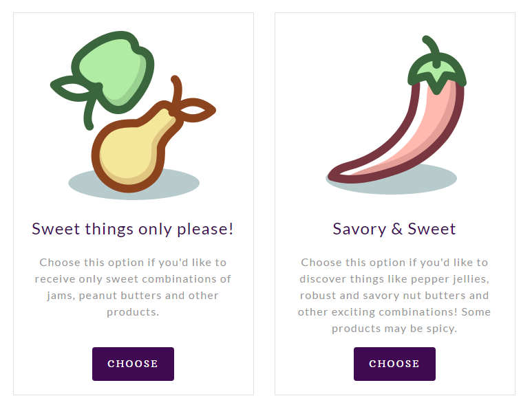532x407 pixels.
Task: Click the "Savory & Sweet" heading
Action: click(x=394, y=229)
